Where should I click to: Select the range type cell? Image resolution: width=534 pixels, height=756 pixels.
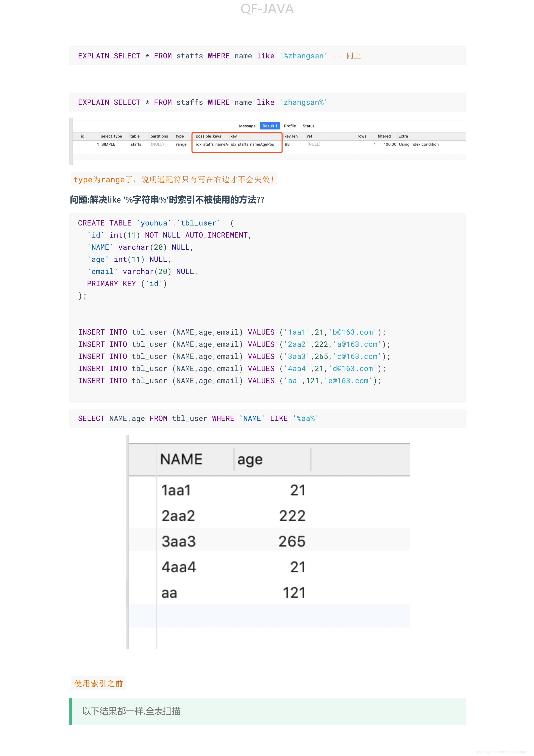[x=181, y=144]
